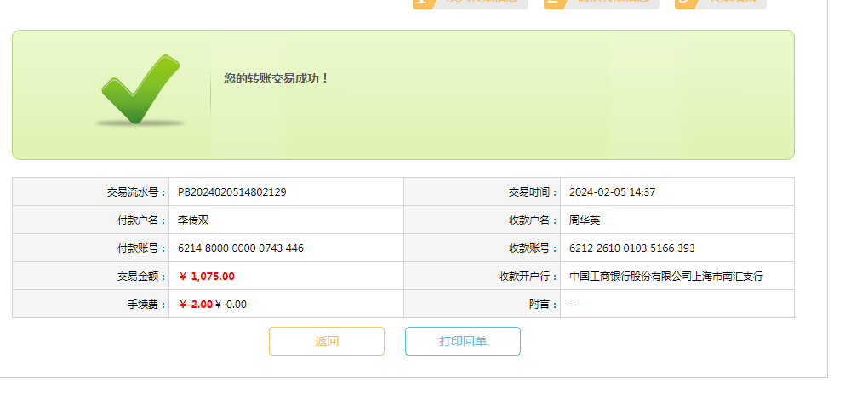This screenshot has height=405, width=868.
Task: Click the step 2 number badge
Action: (x=554, y=3)
